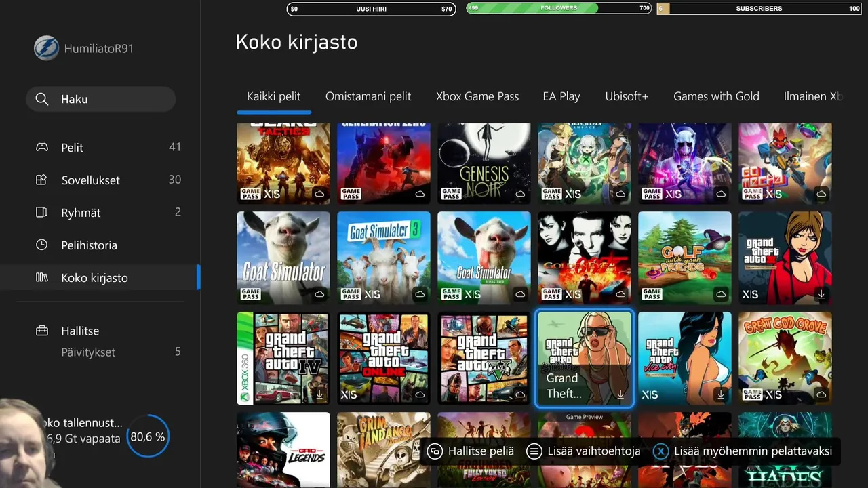
Task: Open the Great God Grove tile
Action: click(x=785, y=359)
